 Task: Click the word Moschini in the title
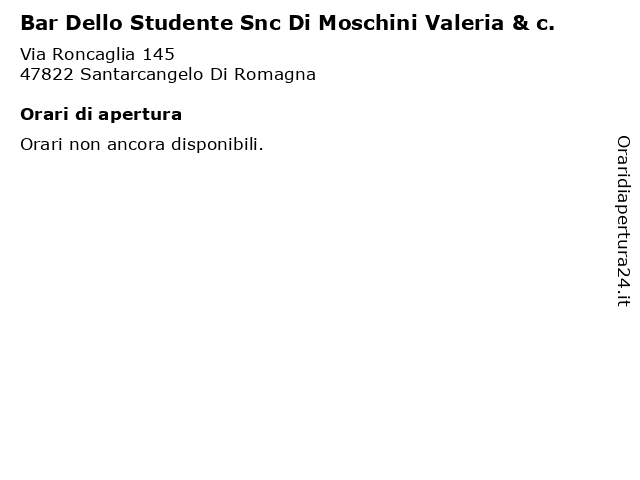(368, 23)
